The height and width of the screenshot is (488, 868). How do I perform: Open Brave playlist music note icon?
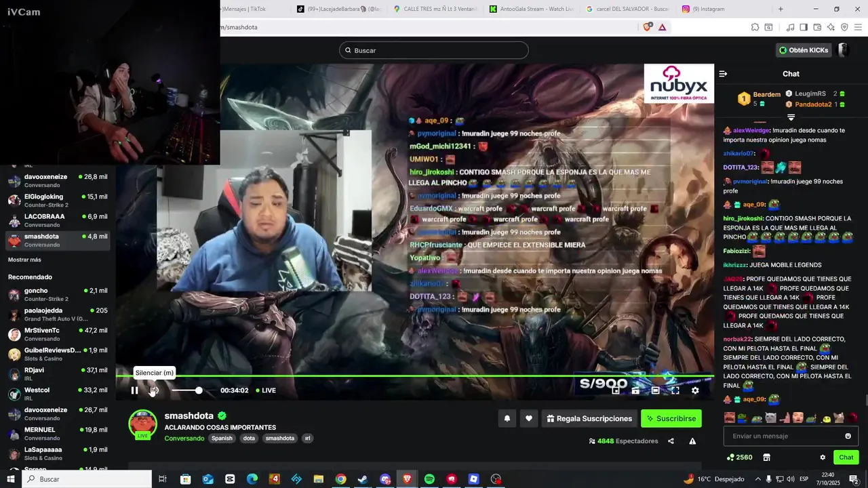pos(790,27)
